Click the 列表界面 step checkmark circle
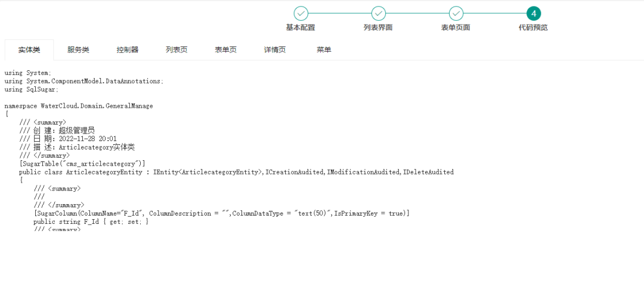 pos(378,14)
